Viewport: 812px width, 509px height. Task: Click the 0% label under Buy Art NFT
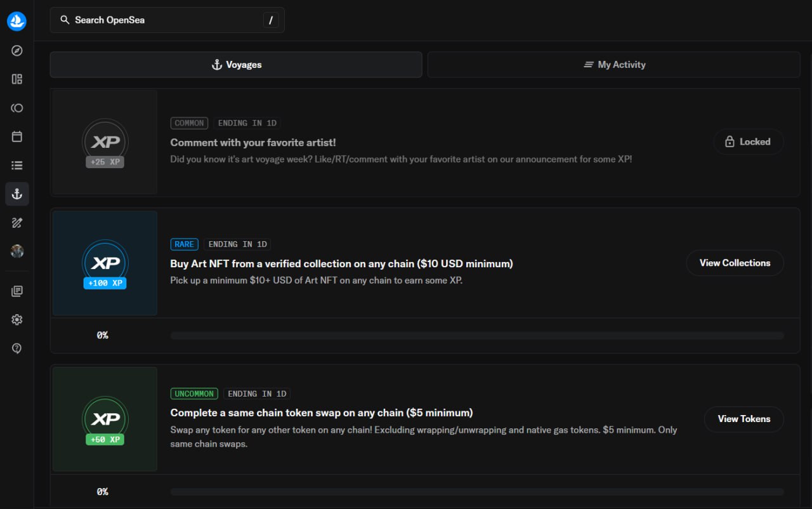103,335
